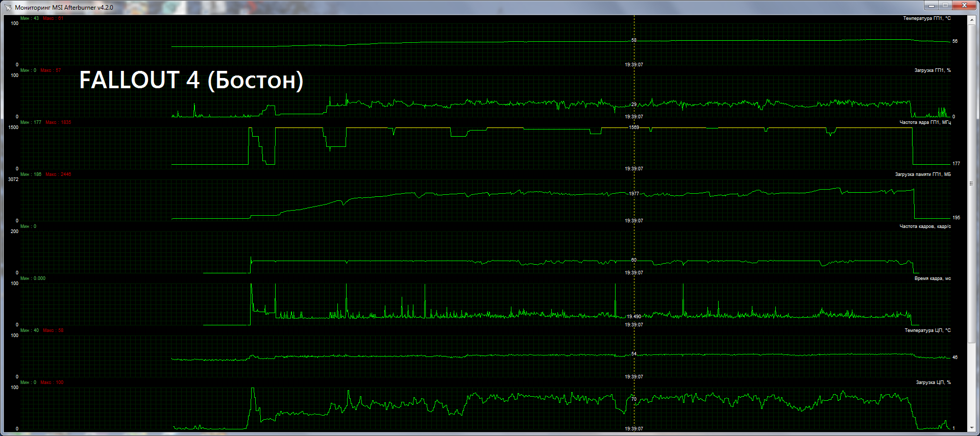The height and width of the screenshot is (436, 980).
Task: Click the 'Мин : 40' CPU temperature readout
Action: [x=30, y=330]
